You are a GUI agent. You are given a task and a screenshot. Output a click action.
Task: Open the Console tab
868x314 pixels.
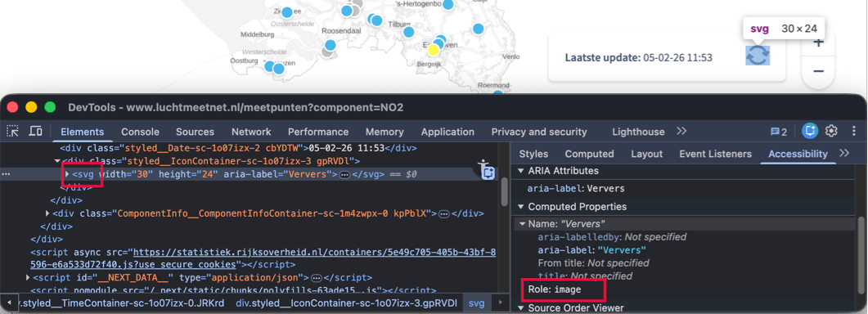140,132
